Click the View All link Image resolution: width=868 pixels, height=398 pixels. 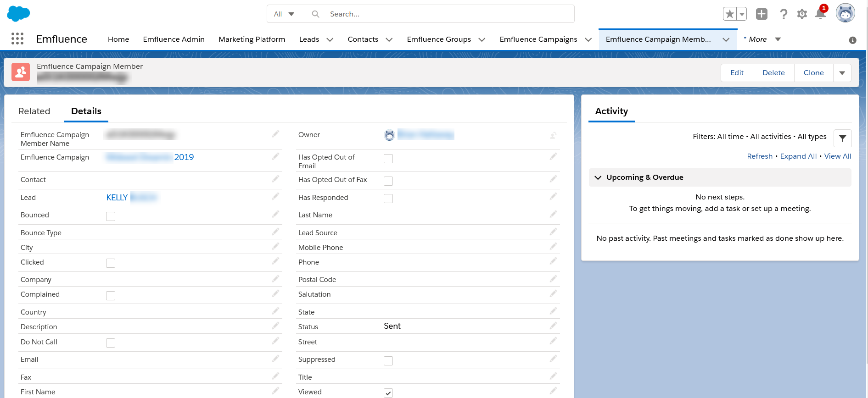tap(838, 156)
